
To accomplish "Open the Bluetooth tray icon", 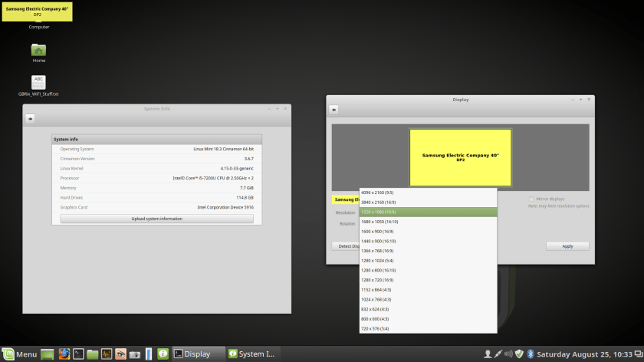I will [530, 354].
